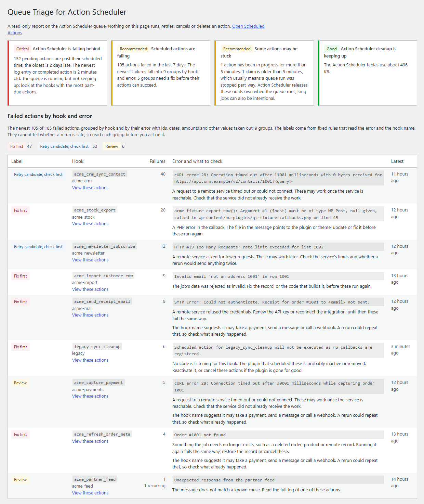This screenshot has width=424, height=504.
Task: Click the 'Connection timed out after 30001' error
Action: click(x=278, y=387)
